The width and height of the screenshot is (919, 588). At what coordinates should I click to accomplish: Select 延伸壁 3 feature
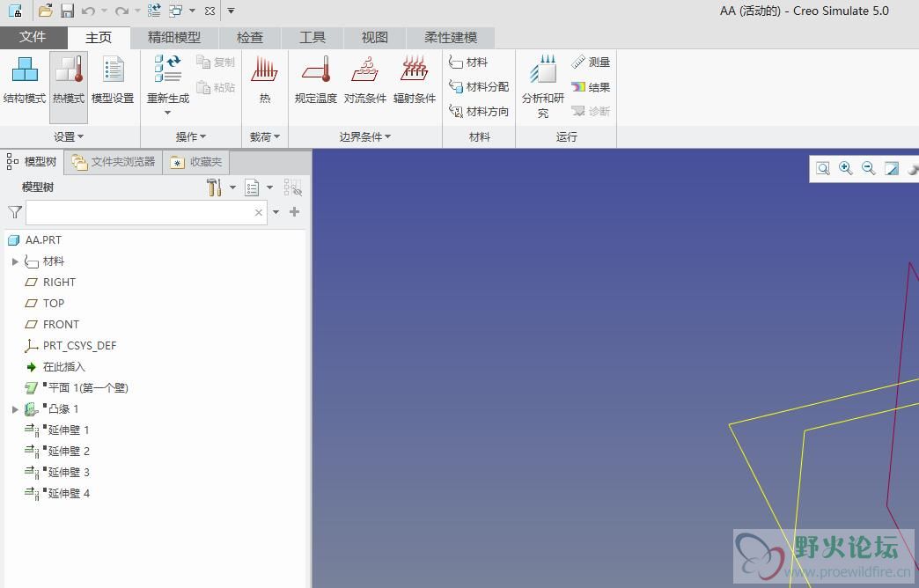[x=57, y=472]
